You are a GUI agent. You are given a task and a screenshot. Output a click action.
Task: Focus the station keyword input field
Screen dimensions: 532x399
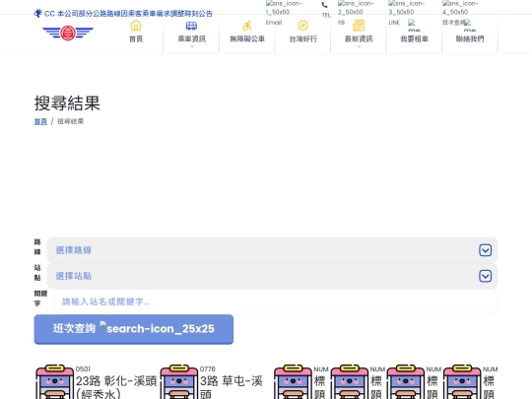click(276, 301)
